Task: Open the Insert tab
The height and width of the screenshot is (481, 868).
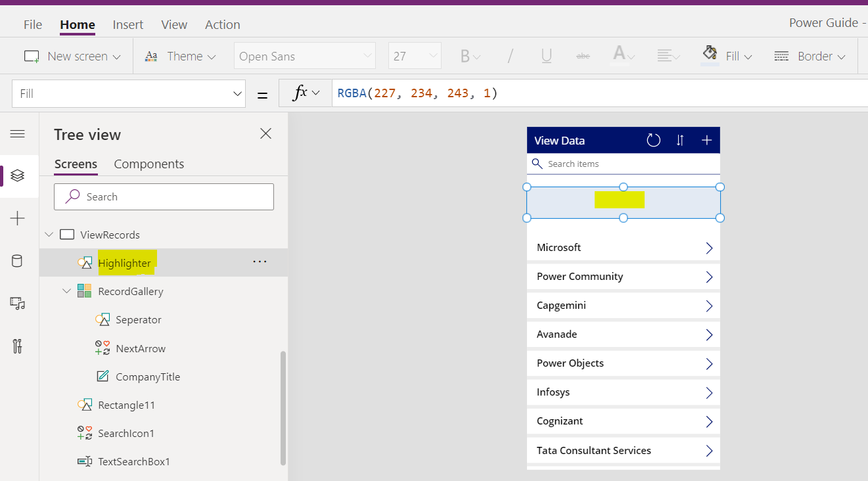Action: pyautogui.click(x=127, y=25)
